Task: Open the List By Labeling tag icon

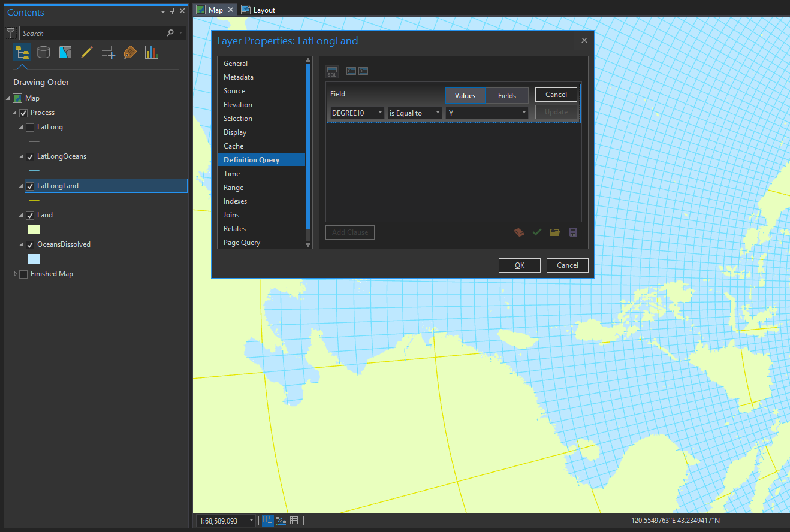Action: click(129, 52)
